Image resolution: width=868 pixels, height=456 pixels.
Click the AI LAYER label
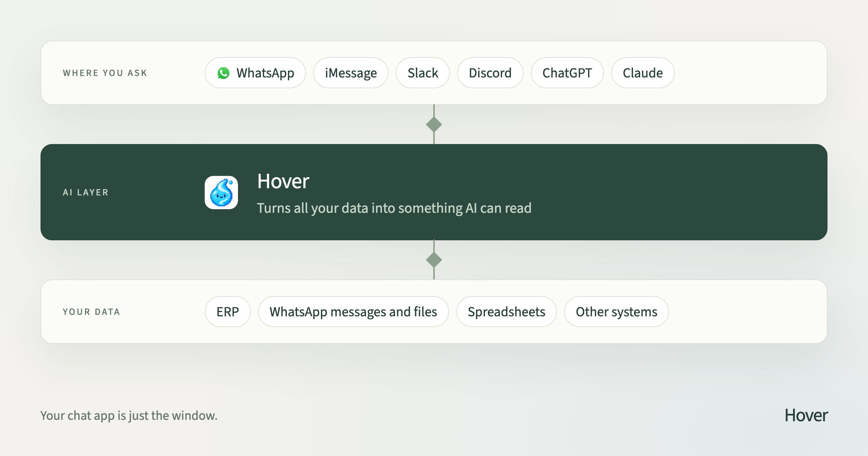click(x=86, y=193)
